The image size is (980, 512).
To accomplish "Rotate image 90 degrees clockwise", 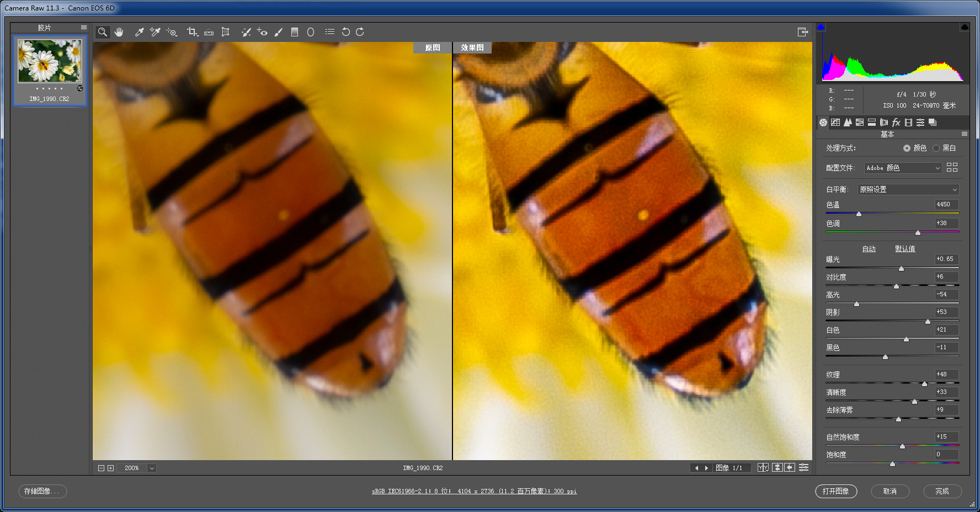I will tap(360, 32).
